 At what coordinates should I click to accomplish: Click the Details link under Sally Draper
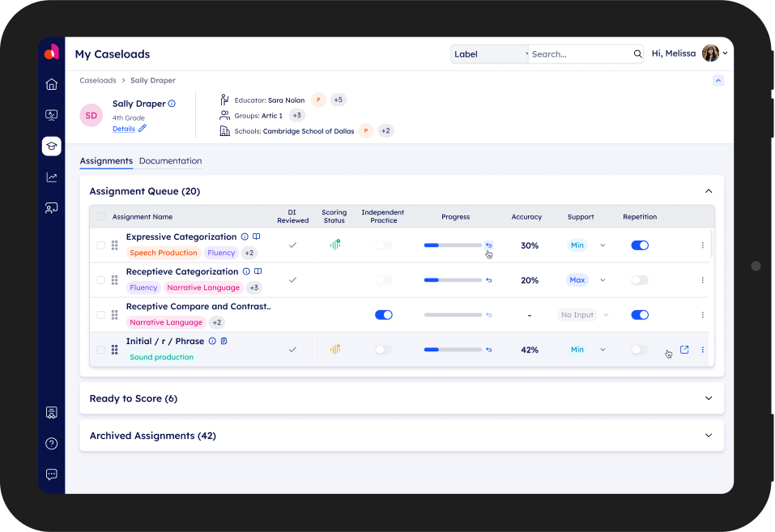123,129
